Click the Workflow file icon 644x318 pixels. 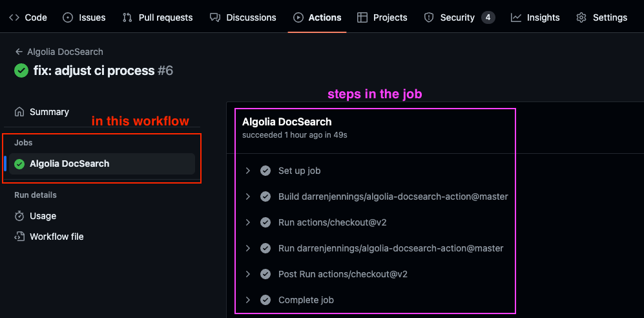20,237
